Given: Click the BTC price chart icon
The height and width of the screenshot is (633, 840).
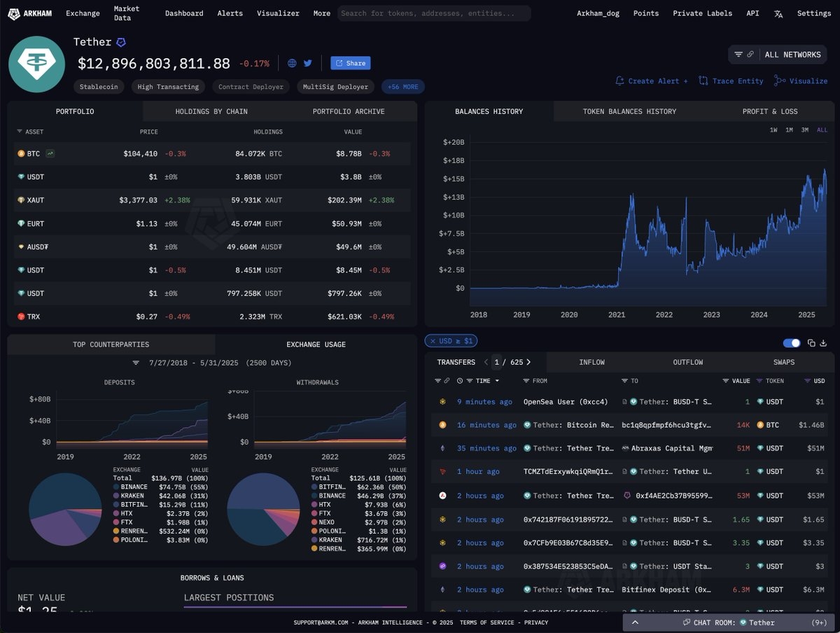Looking at the screenshot, I should 50,153.
